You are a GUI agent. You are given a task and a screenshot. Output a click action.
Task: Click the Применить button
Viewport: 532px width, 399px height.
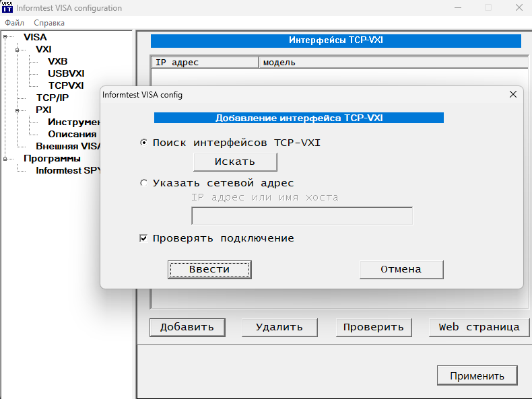click(x=477, y=375)
